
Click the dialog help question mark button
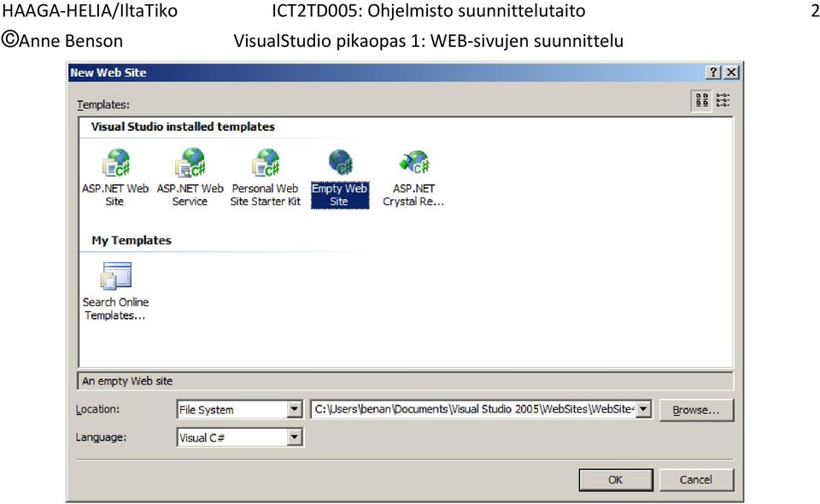[x=712, y=72]
